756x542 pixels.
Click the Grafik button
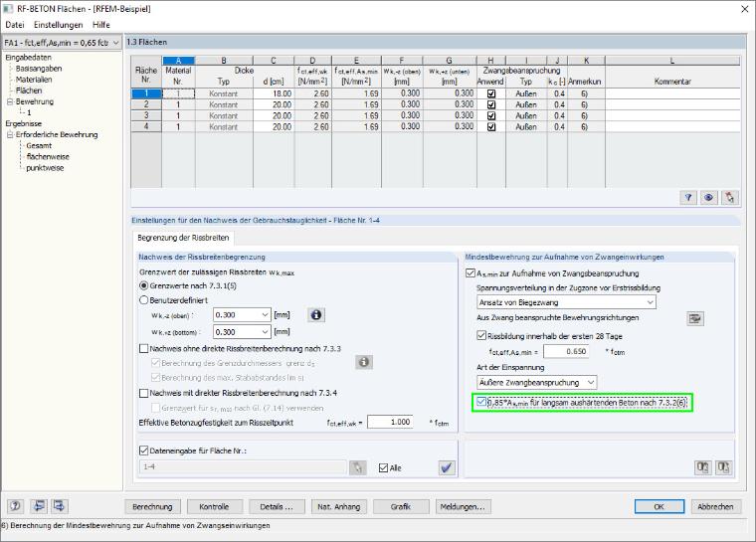pyautogui.click(x=401, y=507)
